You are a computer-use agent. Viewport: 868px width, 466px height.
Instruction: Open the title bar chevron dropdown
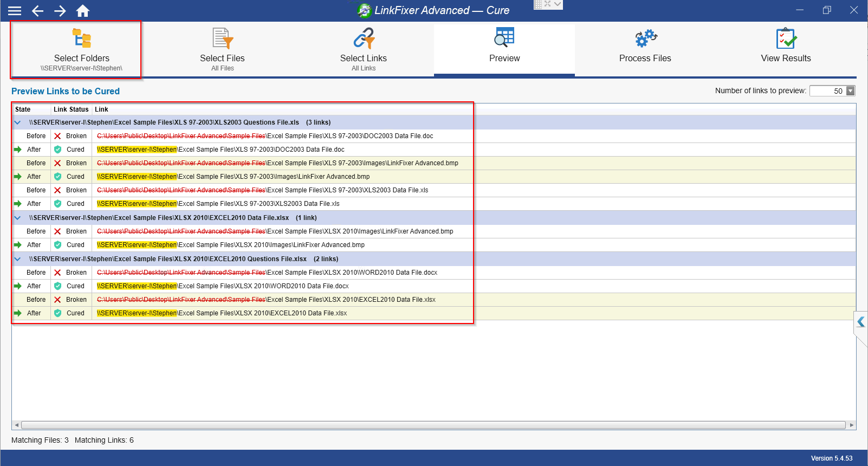point(558,4)
